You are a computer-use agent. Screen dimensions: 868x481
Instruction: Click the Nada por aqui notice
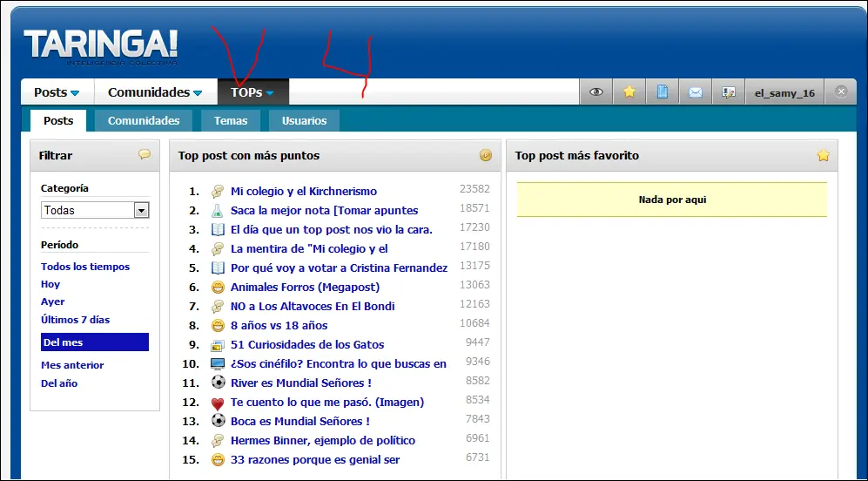click(672, 200)
